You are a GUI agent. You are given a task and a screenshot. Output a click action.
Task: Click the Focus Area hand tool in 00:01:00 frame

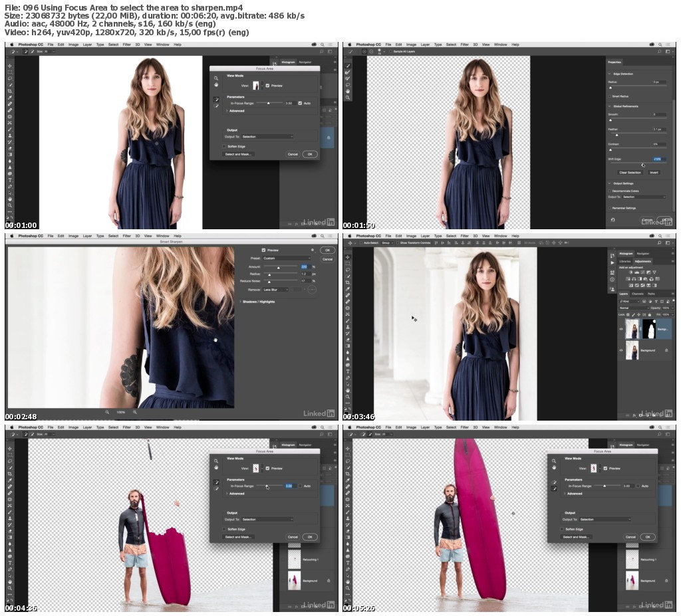point(216,84)
